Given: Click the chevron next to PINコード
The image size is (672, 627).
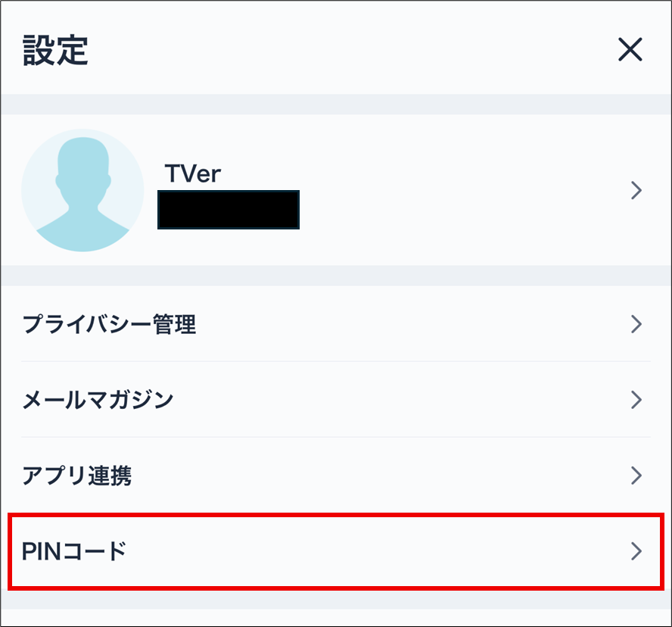Looking at the screenshot, I should click(x=636, y=552).
